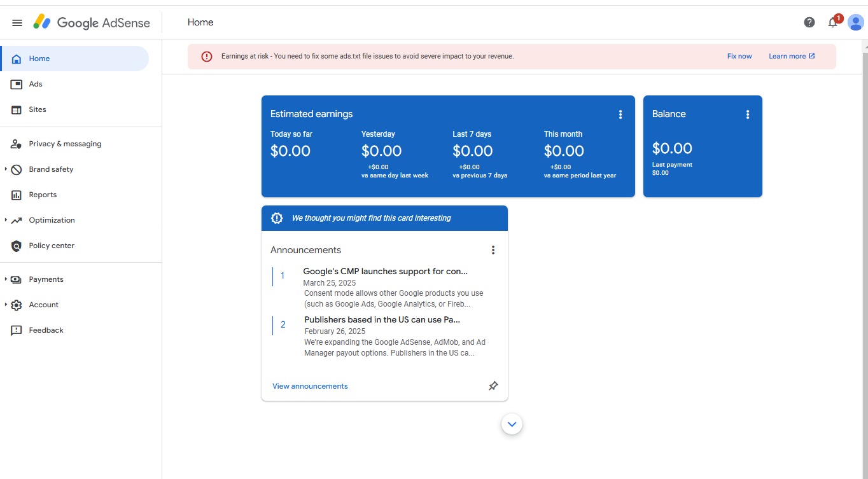Click the Home icon in sidebar
Viewport: 868px width, 479px height.
(x=17, y=59)
